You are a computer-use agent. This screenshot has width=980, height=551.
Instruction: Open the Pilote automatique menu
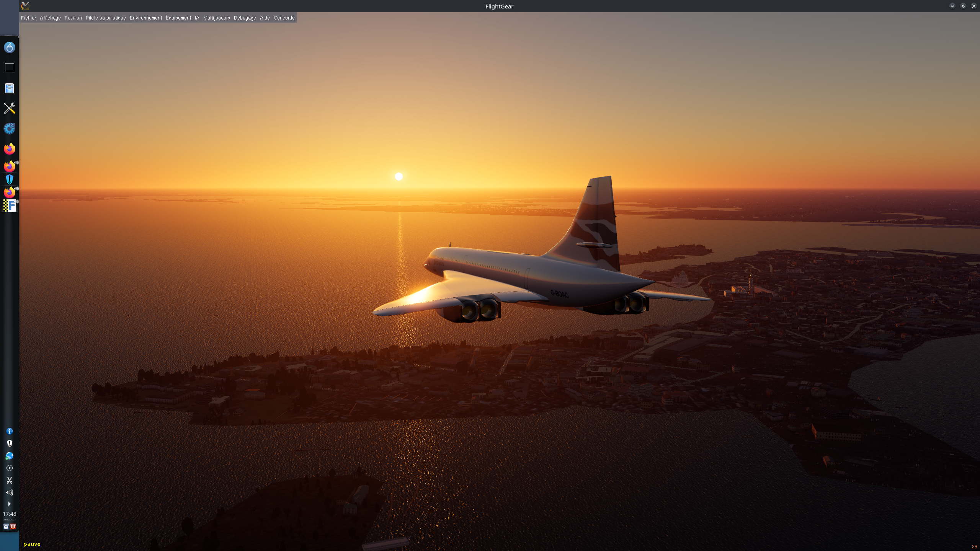tap(106, 18)
